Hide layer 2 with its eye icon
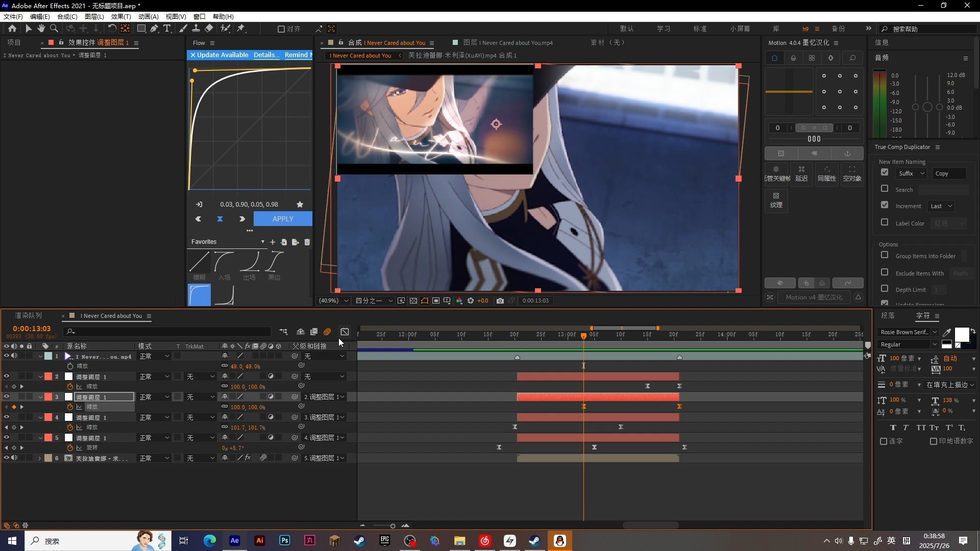This screenshot has height=551, width=980. click(x=6, y=377)
